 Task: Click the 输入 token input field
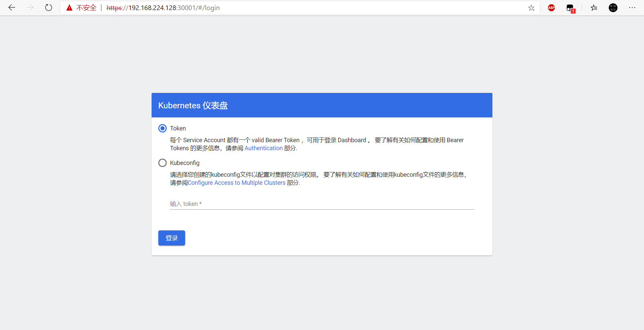[302, 204]
